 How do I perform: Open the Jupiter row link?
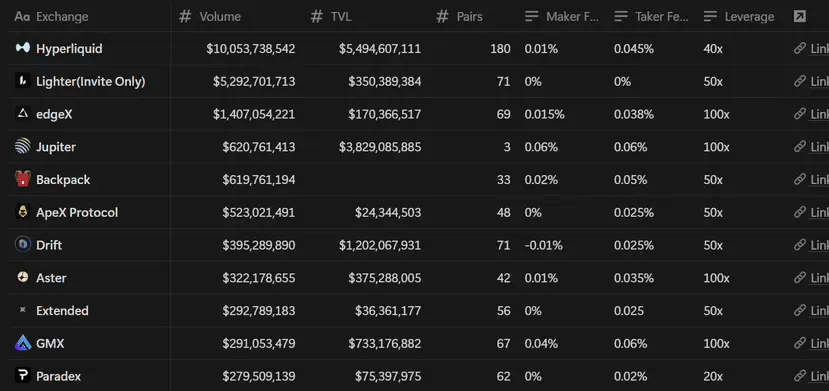point(812,146)
